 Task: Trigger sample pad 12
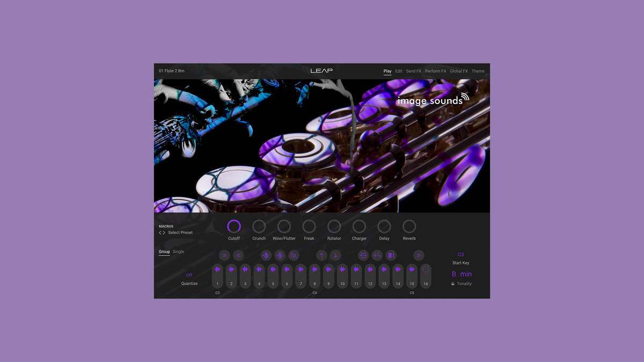click(x=370, y=276)
